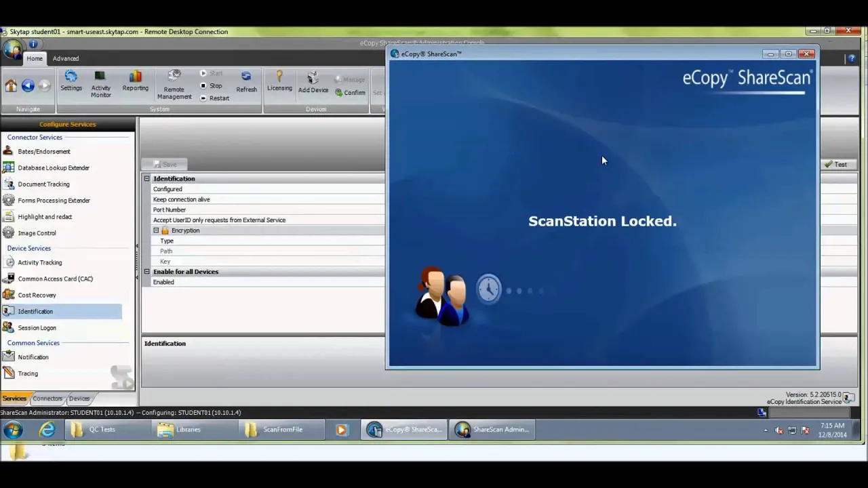Open Remote Management
868x488 pixels.
tap(174, 85)
